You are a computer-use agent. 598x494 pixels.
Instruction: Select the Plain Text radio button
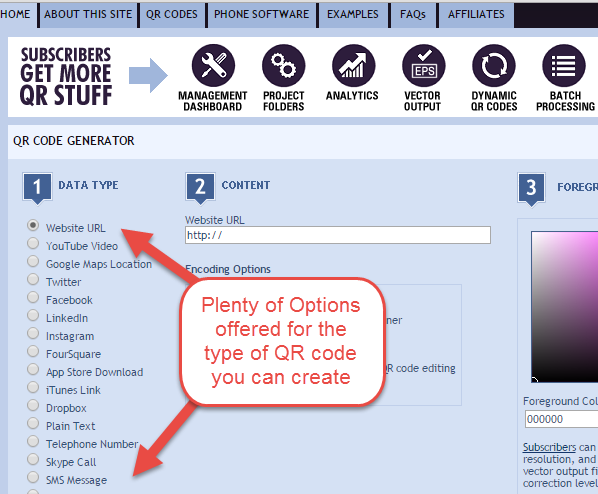(x=33, y=423)
